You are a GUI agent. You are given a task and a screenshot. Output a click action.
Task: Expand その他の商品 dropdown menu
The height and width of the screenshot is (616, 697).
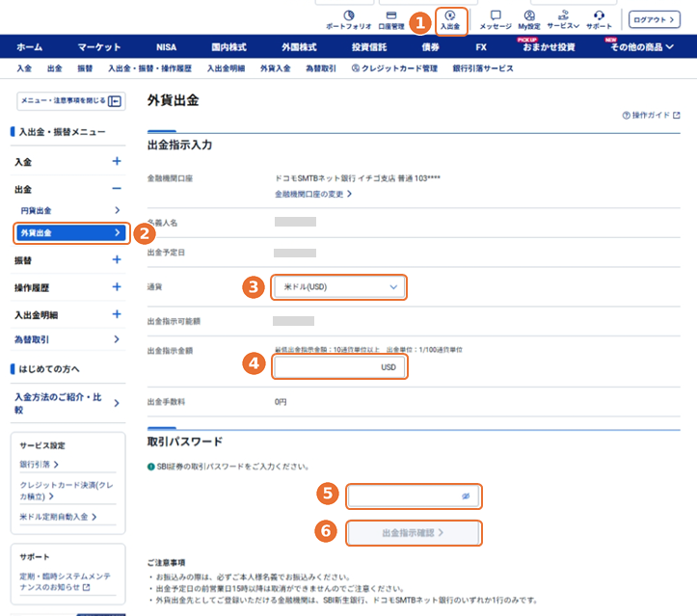(641, 46)
